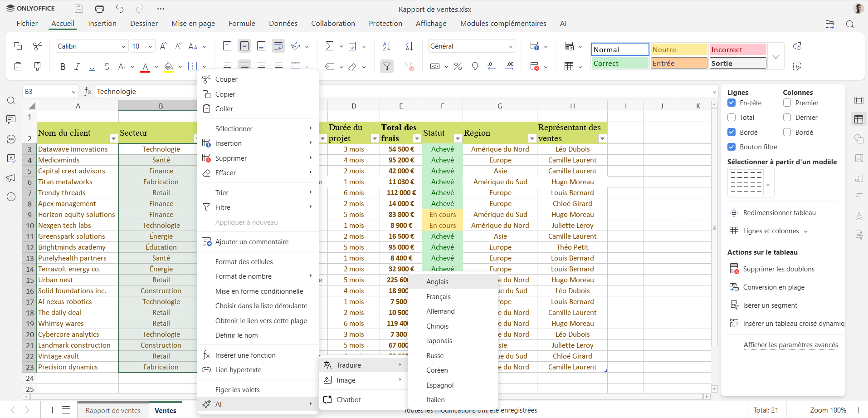
Task: Click the filter funnel toolbar icon
Action: pos(387,67)
